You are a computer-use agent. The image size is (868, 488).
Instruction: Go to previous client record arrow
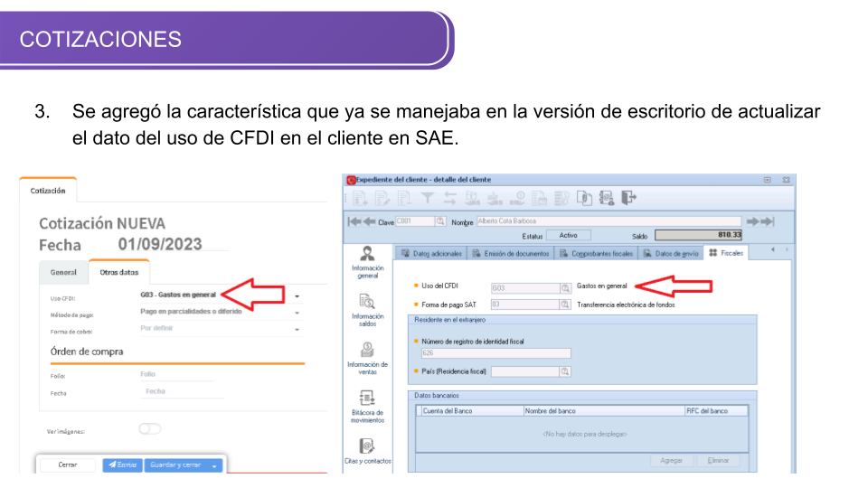369,221
